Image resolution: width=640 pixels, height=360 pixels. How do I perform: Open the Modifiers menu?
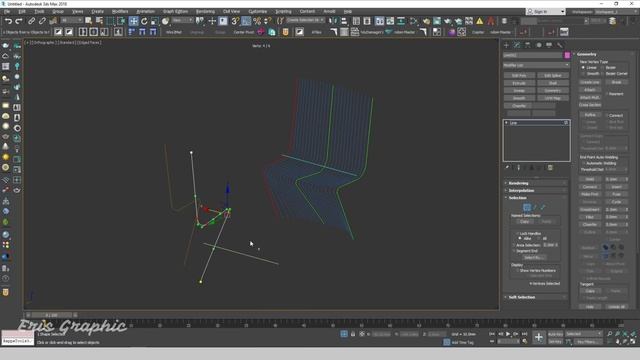pyautogui.click(x=120, y=11)
